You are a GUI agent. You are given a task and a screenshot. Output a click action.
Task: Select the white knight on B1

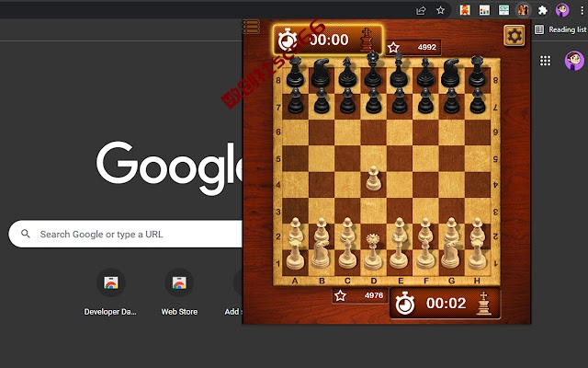point(321,254)
